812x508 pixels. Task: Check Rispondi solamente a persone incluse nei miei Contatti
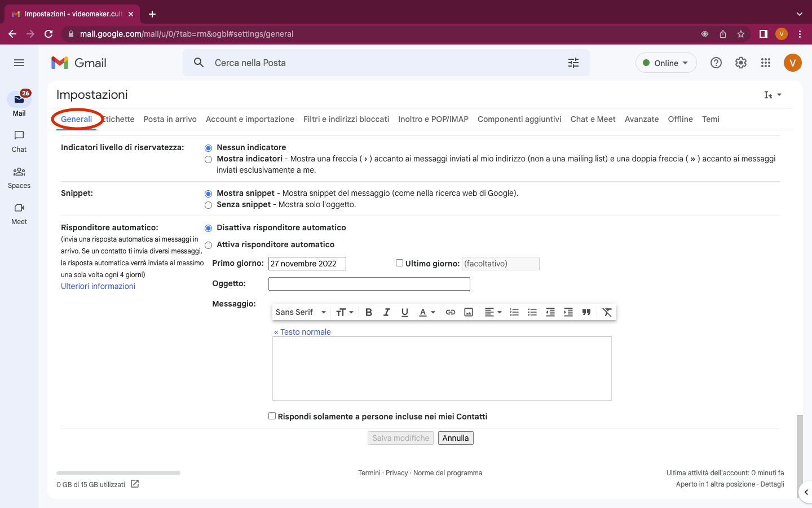pyautogui.click(x=272, y=415)
